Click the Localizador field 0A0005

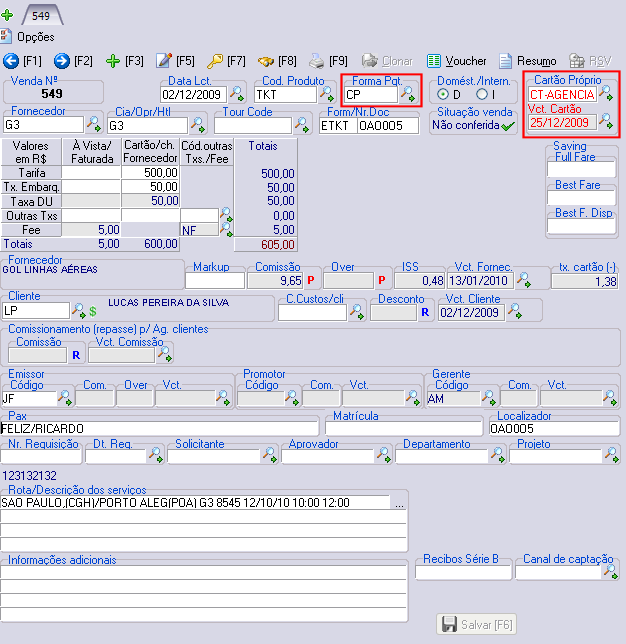[x=554, y=429]
